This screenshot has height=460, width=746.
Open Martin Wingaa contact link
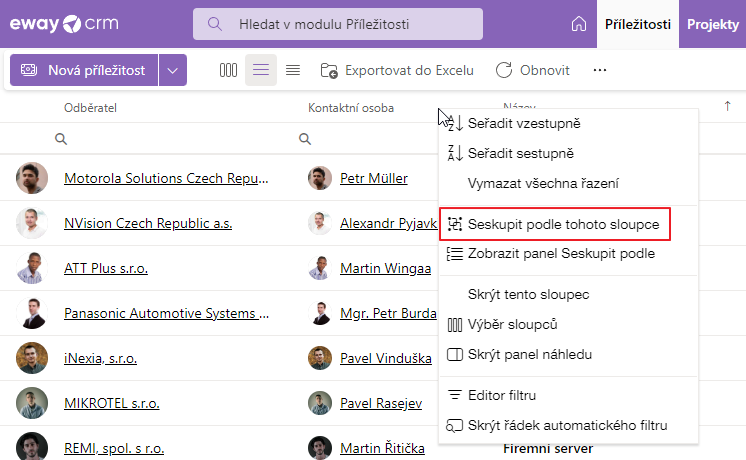pyautogui.click(x=386, y=268)
